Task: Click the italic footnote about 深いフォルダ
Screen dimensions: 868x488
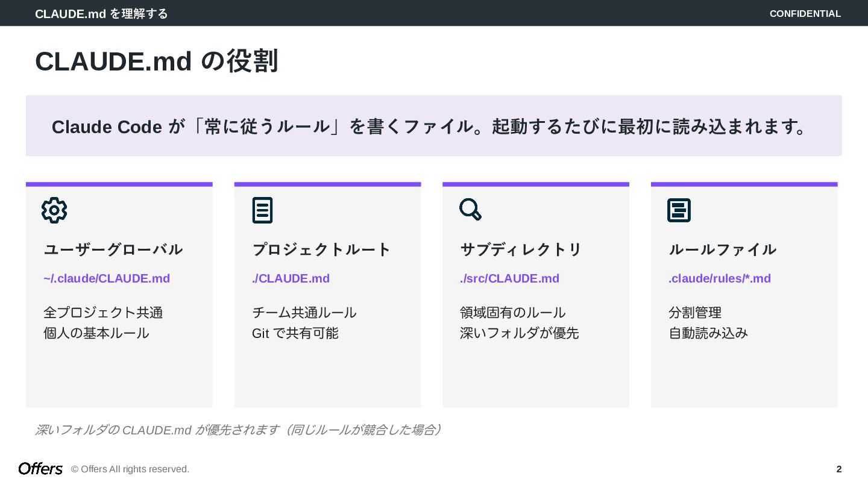Action: [x=238, y=430]
